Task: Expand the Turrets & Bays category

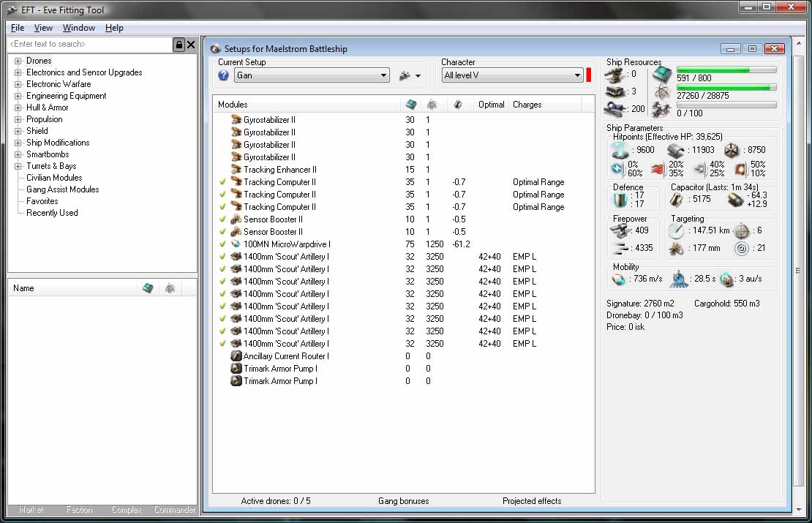Action: [x=18, y=166]
